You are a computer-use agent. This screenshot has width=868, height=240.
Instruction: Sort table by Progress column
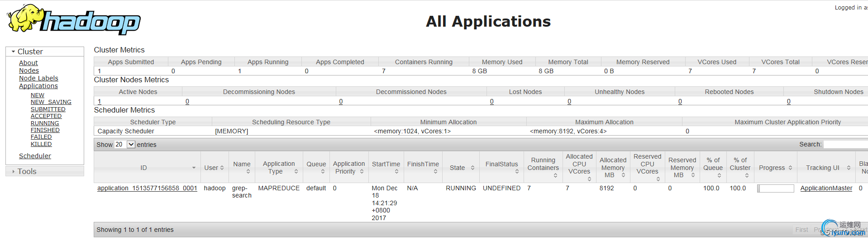pos(775,168)
